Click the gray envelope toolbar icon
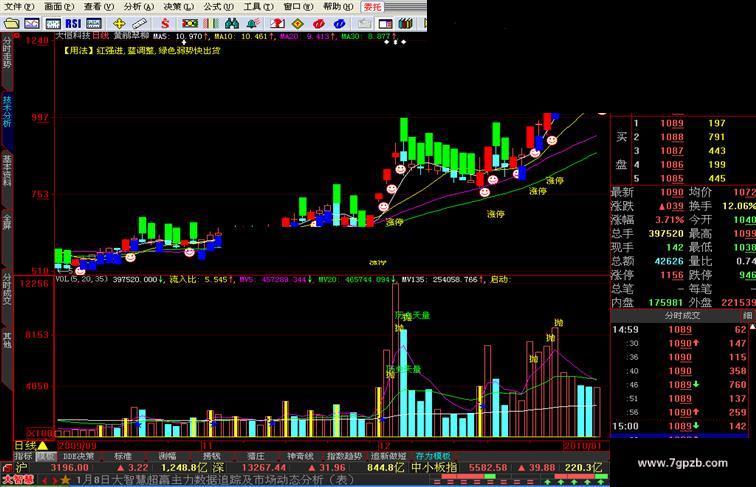Viewport: 756px width, 487px height. point(364,23)
